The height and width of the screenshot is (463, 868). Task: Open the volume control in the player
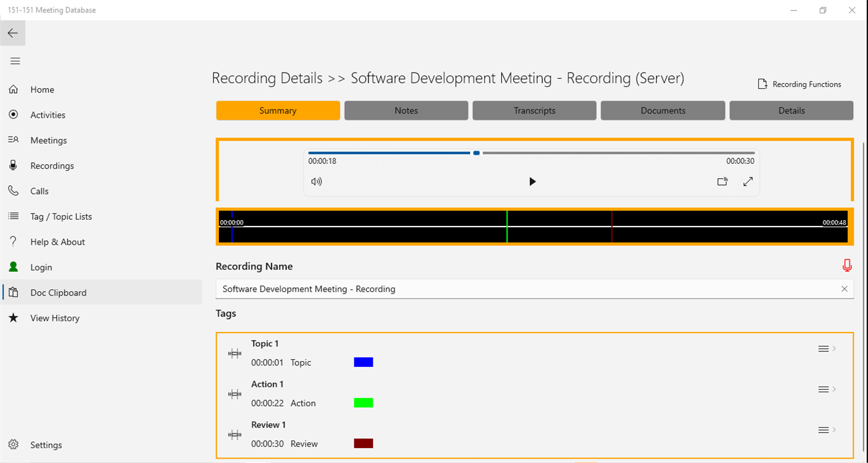click(x=316, y=181)
